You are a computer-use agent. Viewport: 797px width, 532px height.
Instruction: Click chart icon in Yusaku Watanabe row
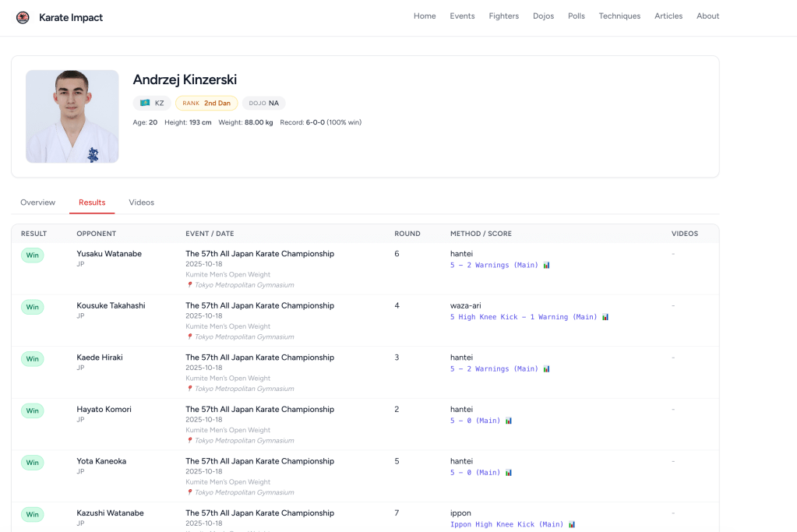point(546,266)
